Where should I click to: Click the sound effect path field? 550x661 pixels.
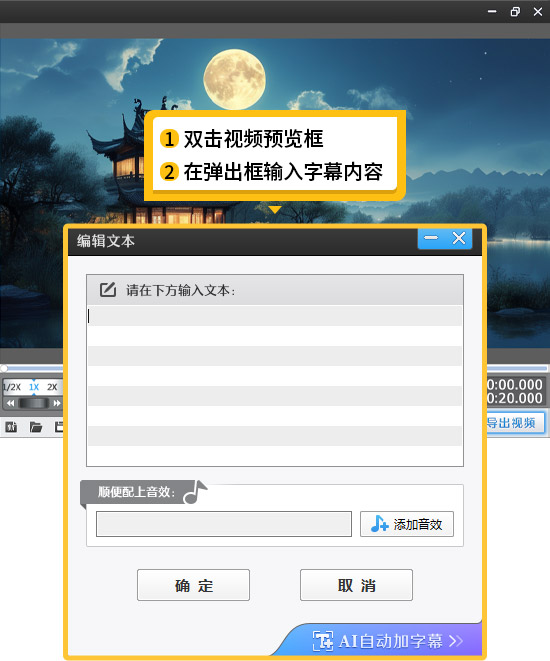coord(224,524)
